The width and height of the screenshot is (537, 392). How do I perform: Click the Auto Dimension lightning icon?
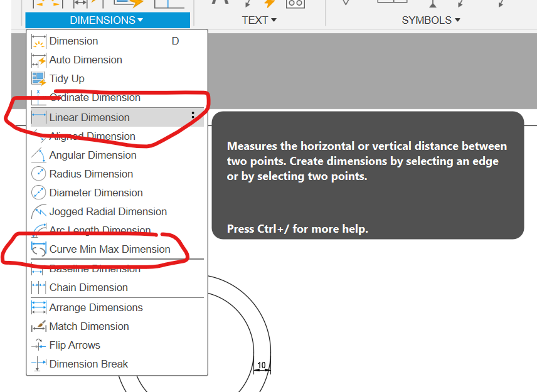tap(38, 60)
